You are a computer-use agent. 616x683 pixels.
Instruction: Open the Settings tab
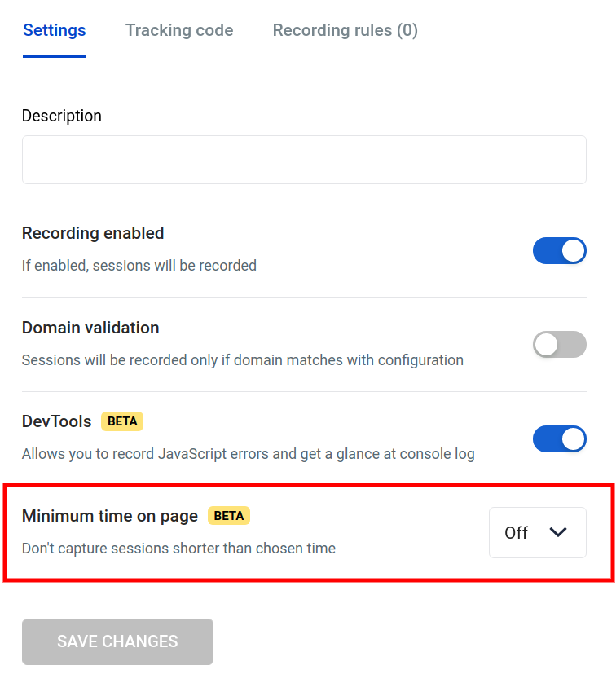click(55, 31)
